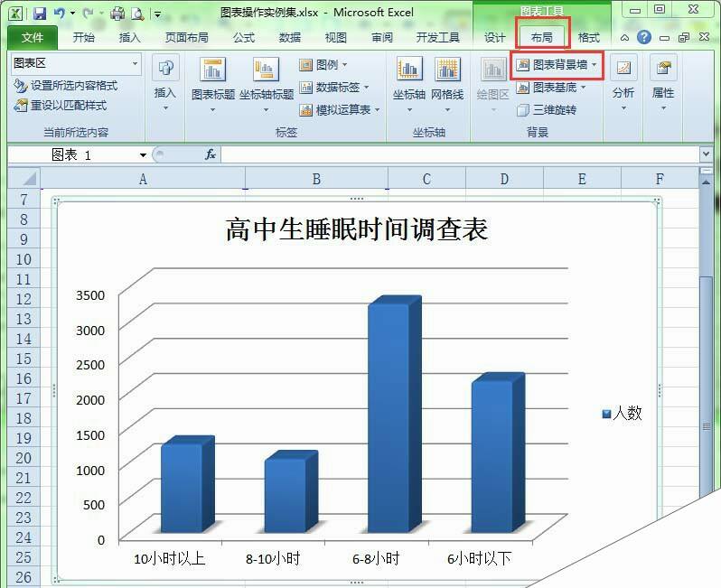721x588 pixels.
Task: Click 设置所选内容格式 button
Action: (66, 86)
